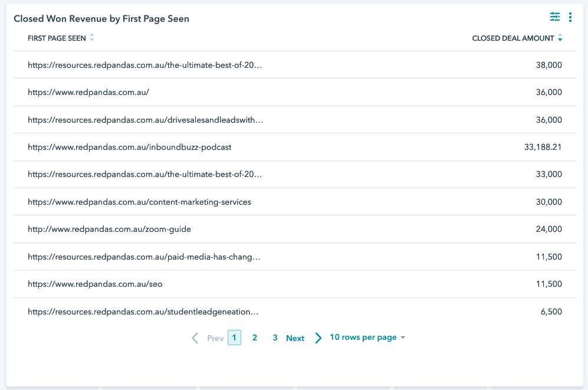The image size is (588, 390).
Task: Click the sort arrows beside FIRST PAGE SEEN
Action: click(x=93, y=37)
